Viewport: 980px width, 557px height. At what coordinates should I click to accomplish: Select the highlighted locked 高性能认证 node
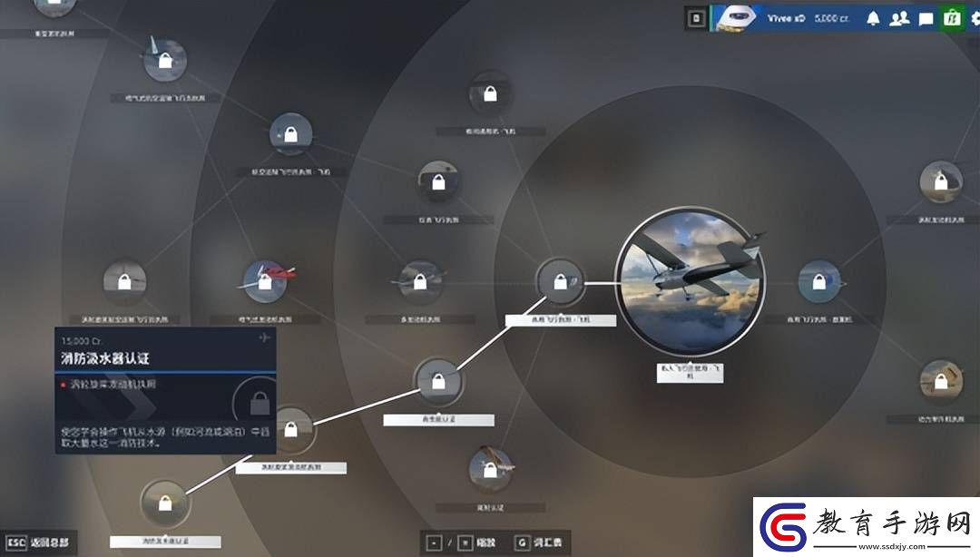(438, 381)
